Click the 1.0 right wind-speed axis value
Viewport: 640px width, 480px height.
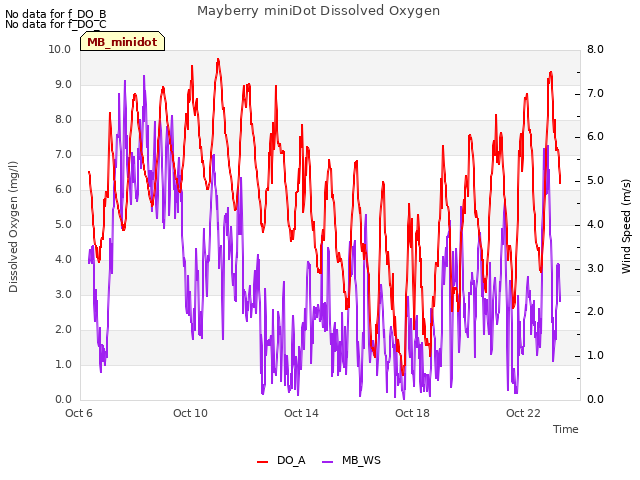pos(595,356)
